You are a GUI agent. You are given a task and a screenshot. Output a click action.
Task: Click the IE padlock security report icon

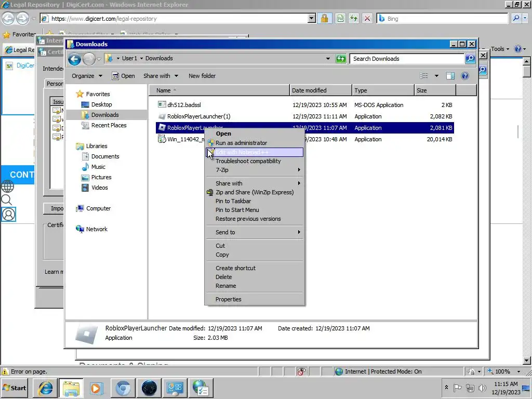(324, 18)
